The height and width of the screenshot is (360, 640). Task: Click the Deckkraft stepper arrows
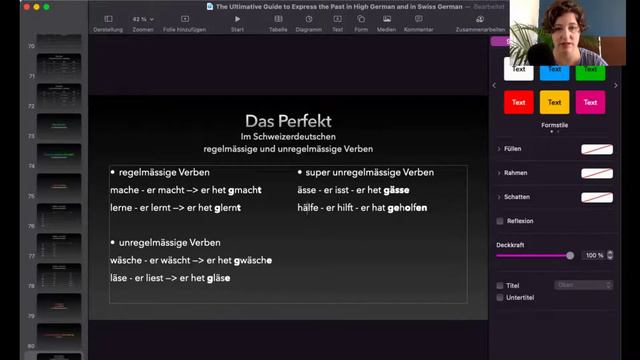pos(610,256)
